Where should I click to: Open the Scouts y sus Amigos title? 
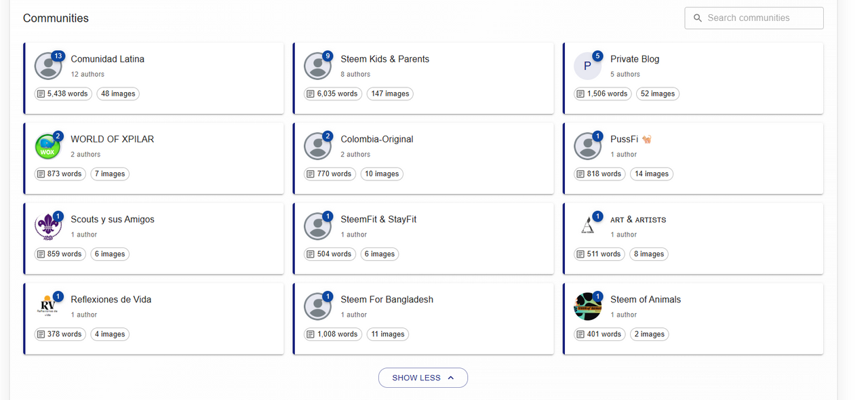point(113,219)
